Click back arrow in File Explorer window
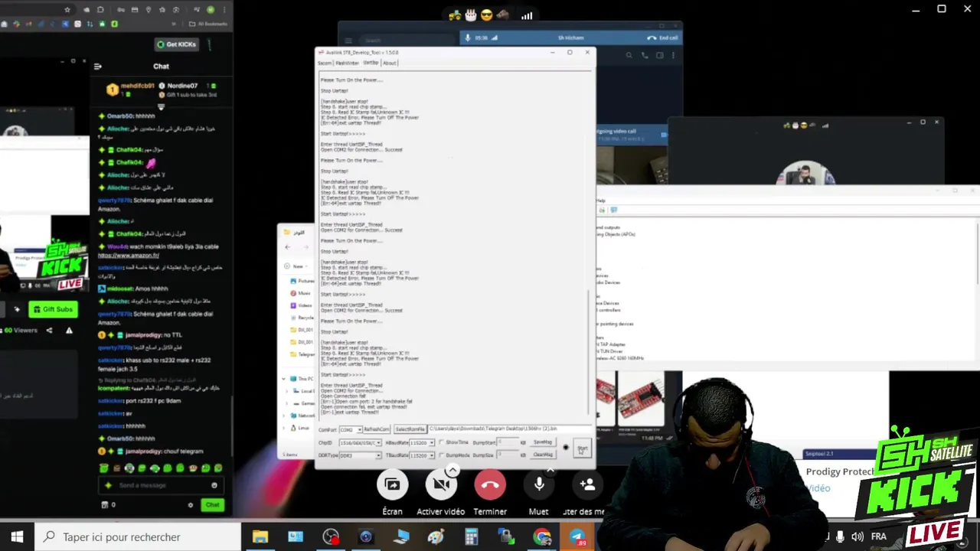This screenshot has height=551, width=980. pyautogui.click(x=288, y=247)
